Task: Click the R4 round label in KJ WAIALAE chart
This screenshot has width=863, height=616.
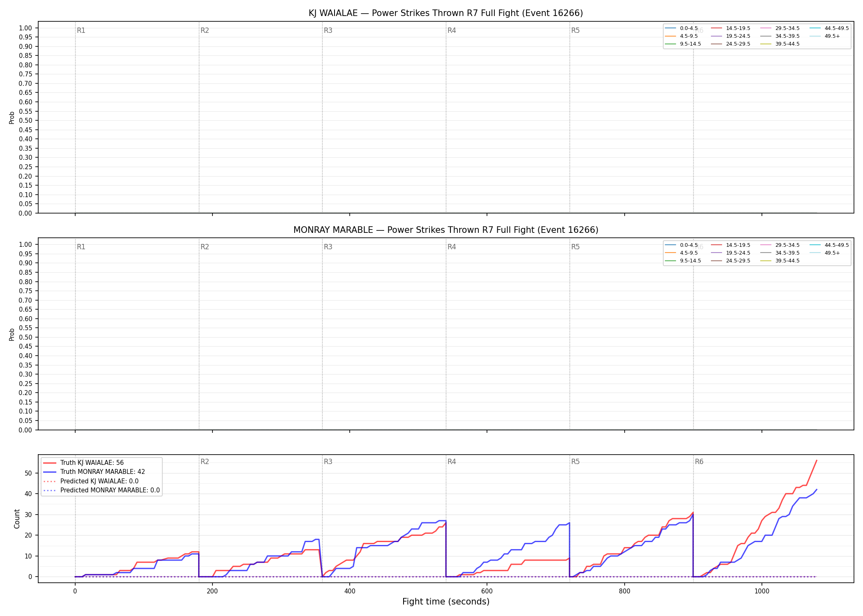Action: (x=452, y=30)
